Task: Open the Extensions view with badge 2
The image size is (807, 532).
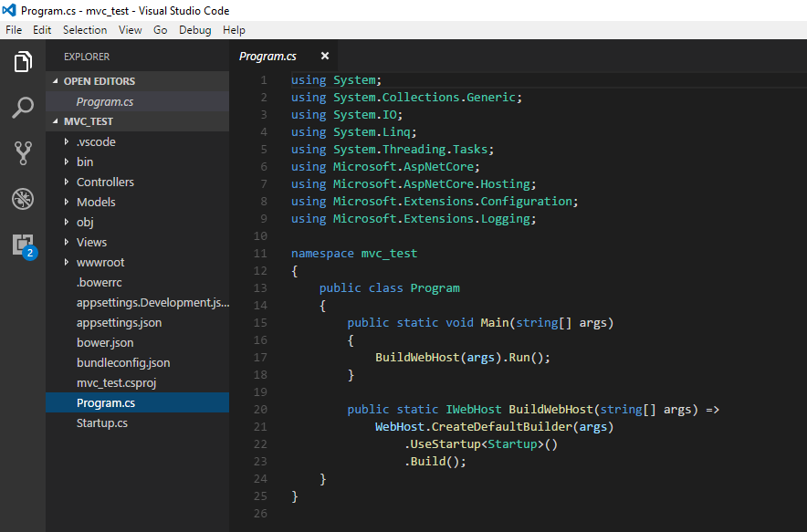Action: pyautogui.click(x=24, y=246)
